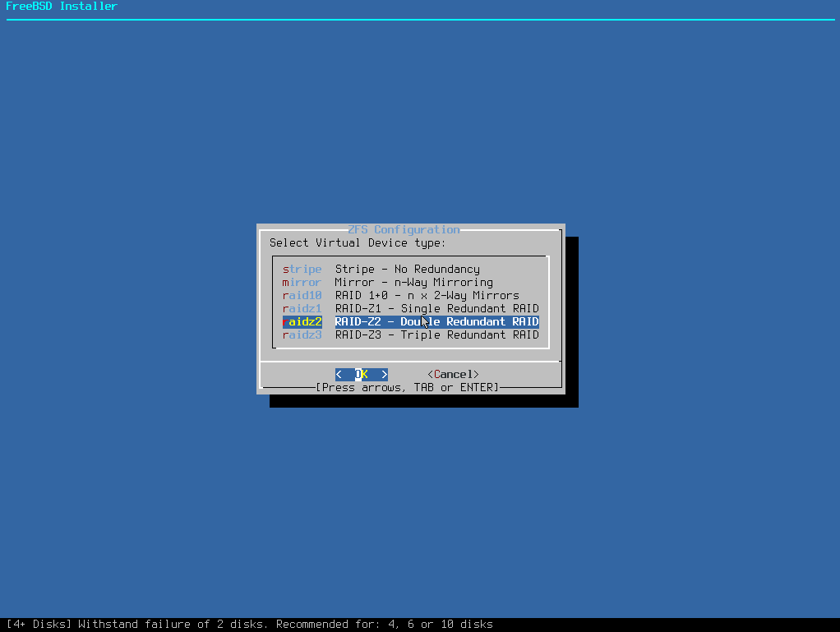This screenshot has height=632, width=840.
Task: Click the 'FreeBSD Installer' header text
Action: [62, 7]
